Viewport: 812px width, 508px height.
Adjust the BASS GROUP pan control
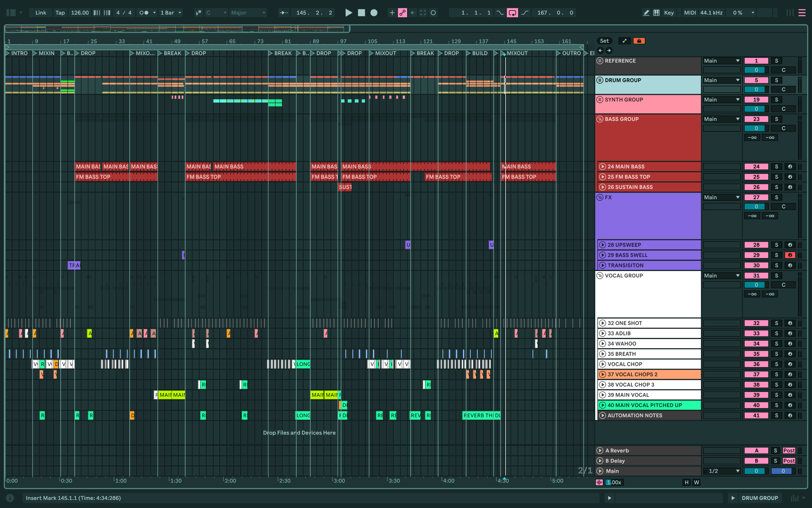tap(783, 129)
